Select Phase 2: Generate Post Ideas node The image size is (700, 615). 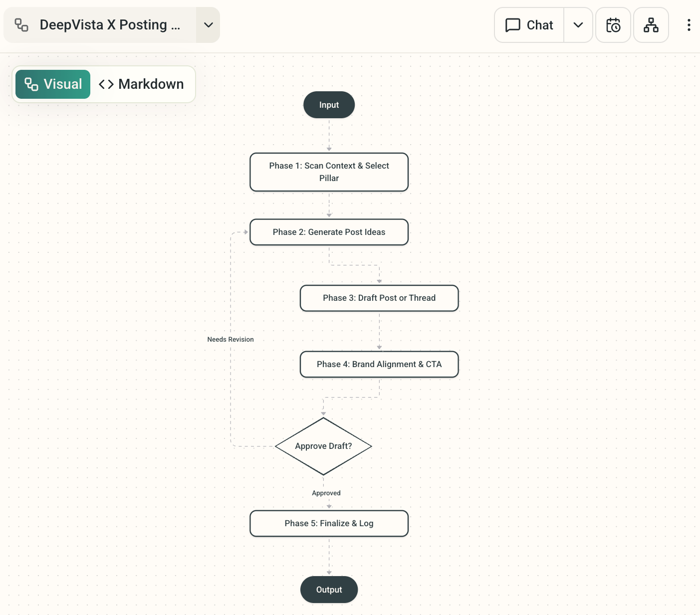(329, 232)
